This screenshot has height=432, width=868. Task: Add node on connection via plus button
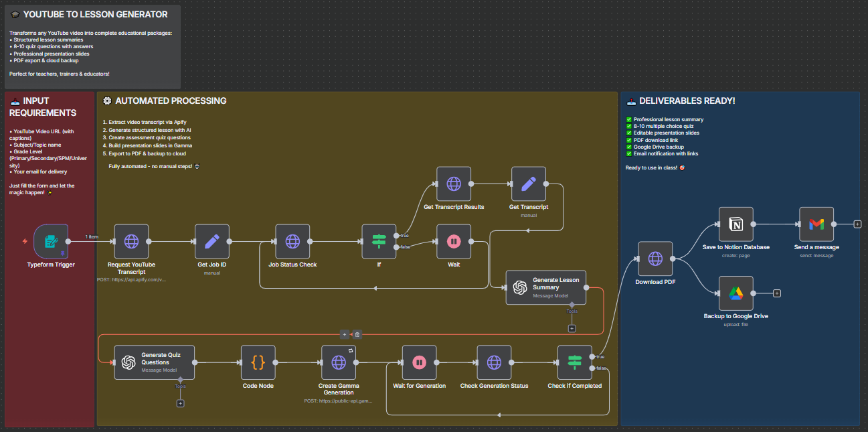[344, 334]
